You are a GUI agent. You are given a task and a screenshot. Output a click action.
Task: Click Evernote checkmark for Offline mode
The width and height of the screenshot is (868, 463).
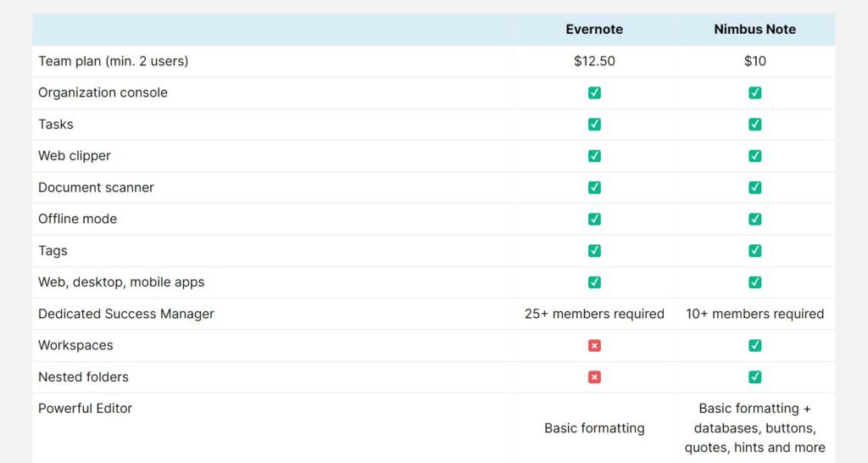point(594,219)
